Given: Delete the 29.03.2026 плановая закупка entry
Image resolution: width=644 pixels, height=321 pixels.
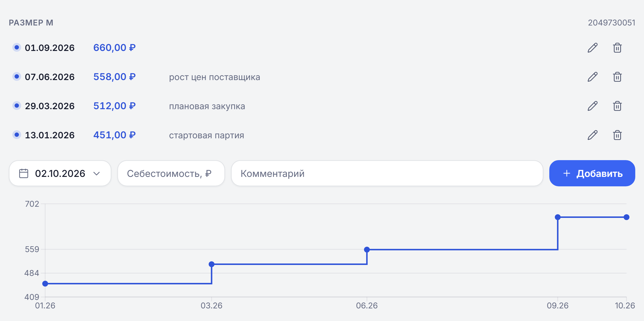Looking at the screenshot, I should tap(617, 106).
